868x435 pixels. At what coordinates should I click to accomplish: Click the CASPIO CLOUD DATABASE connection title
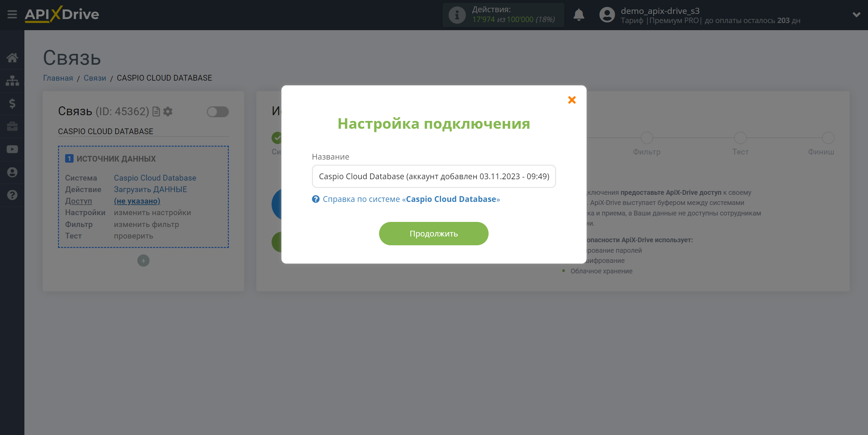[105, 131]
